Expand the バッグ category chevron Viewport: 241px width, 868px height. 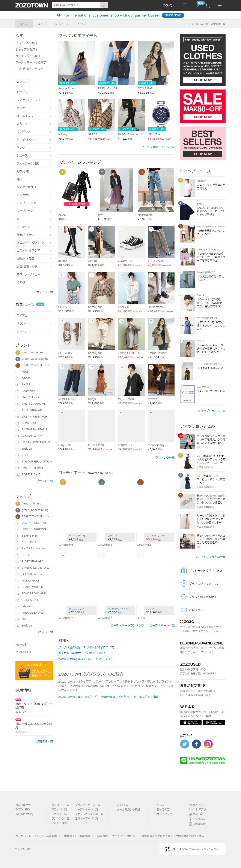click(50, 148)
